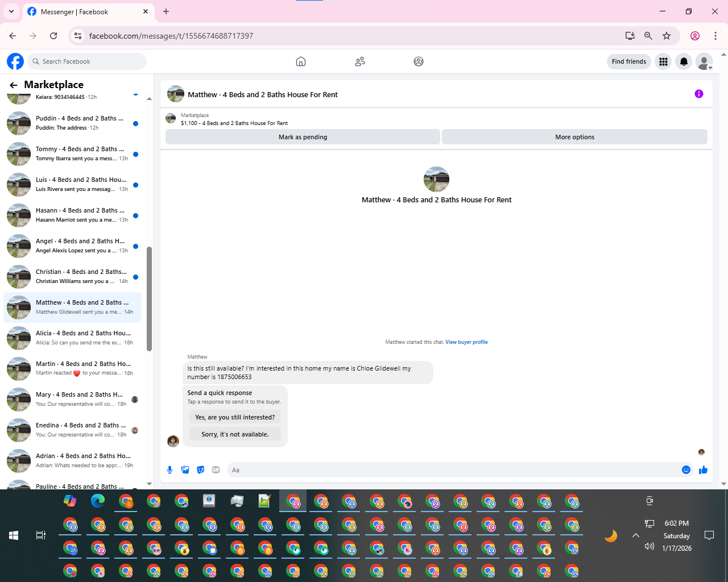The image size is (728, 582).
Task: Click the address bar URL
Action: click(171, 36)
